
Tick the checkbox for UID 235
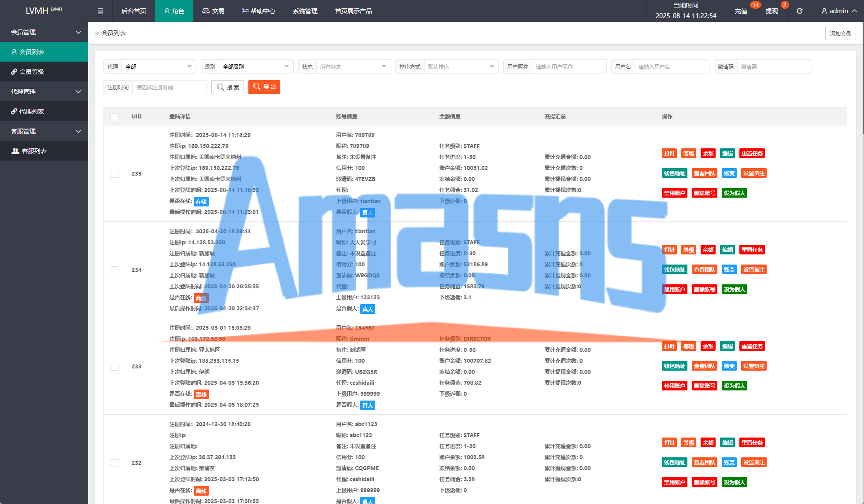114,174
